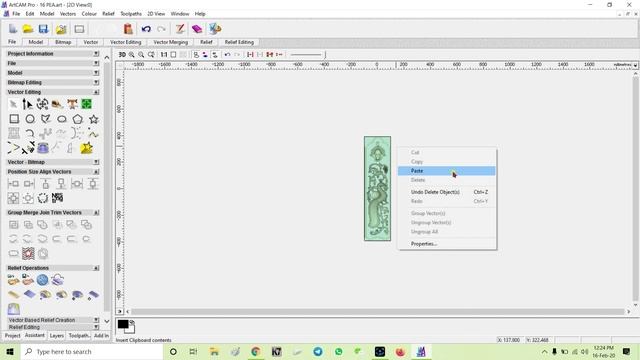Click the Undo arrow in main toolbar
The width and height of the screenshot is (640, 360).
tap(146, 29)
